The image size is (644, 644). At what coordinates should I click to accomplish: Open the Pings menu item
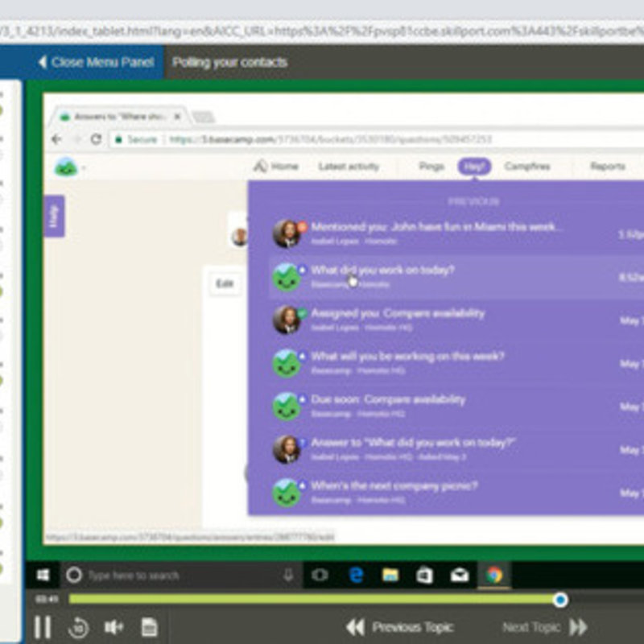pos(431,167)
